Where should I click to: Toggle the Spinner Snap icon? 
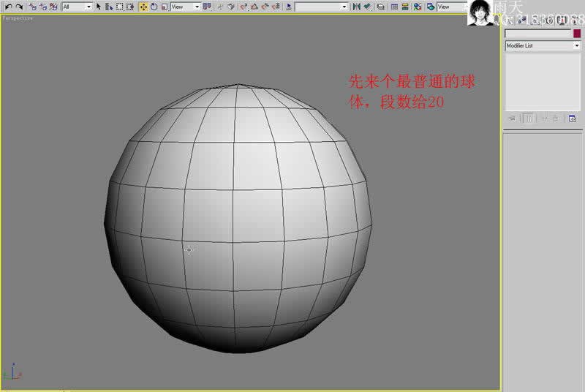[x=276, y=7]
